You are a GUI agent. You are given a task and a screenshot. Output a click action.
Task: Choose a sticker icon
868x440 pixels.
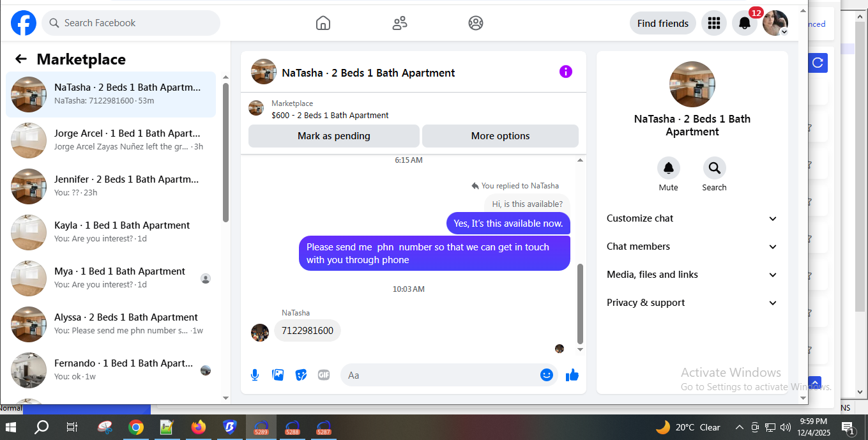(x=301, y=375)
